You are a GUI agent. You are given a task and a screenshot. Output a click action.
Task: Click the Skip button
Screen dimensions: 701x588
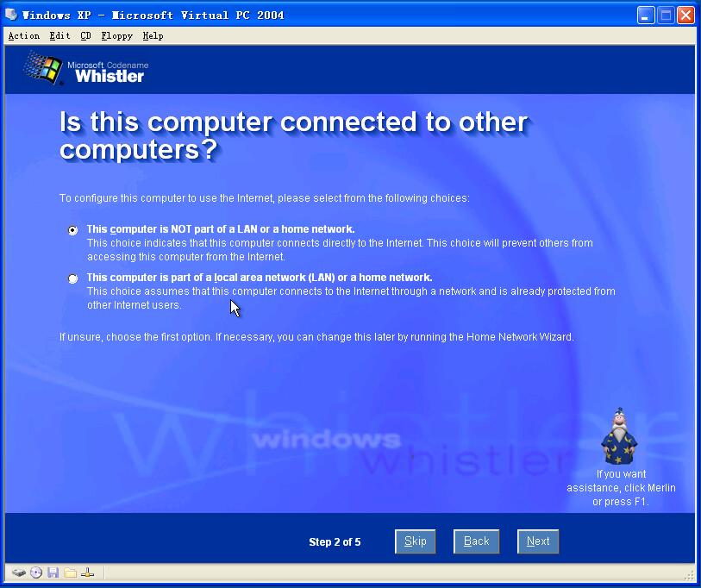click(x=416, y=541)
